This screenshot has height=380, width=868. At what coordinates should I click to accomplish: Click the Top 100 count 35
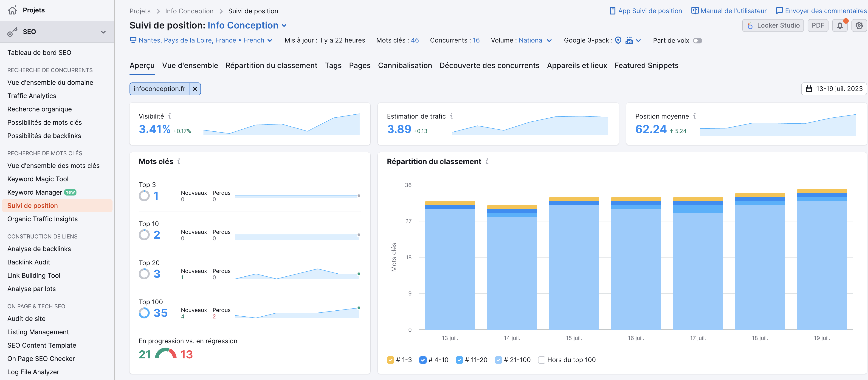(x=160, y=313)
